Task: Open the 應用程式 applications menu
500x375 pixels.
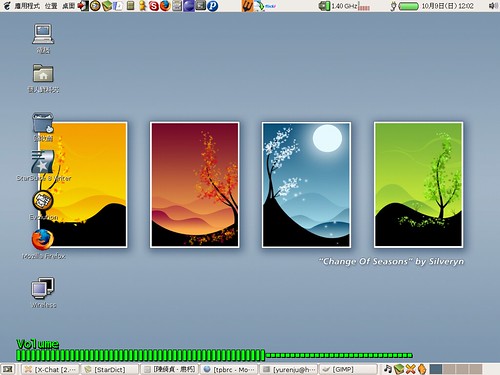Action: click(x=27, y=6)
